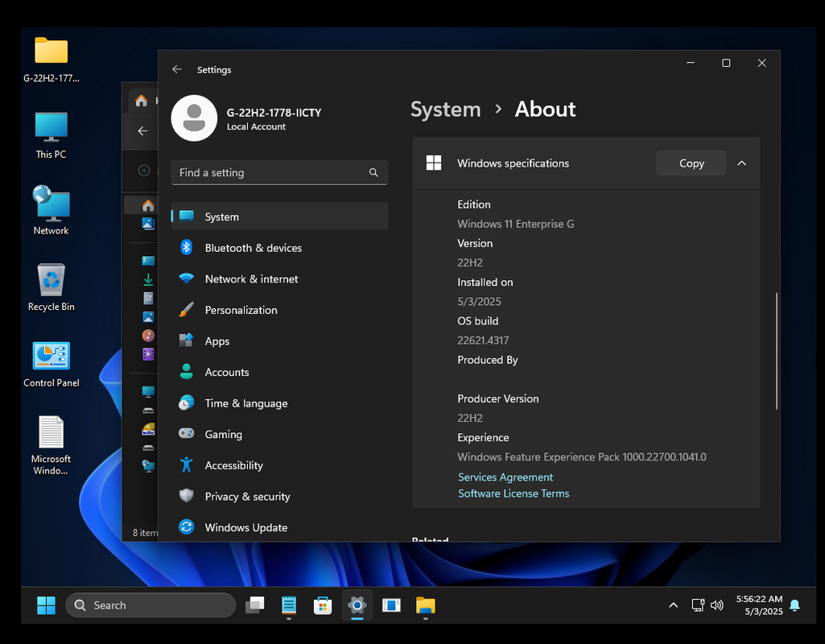Open Accessibility settings

[233, 465]
